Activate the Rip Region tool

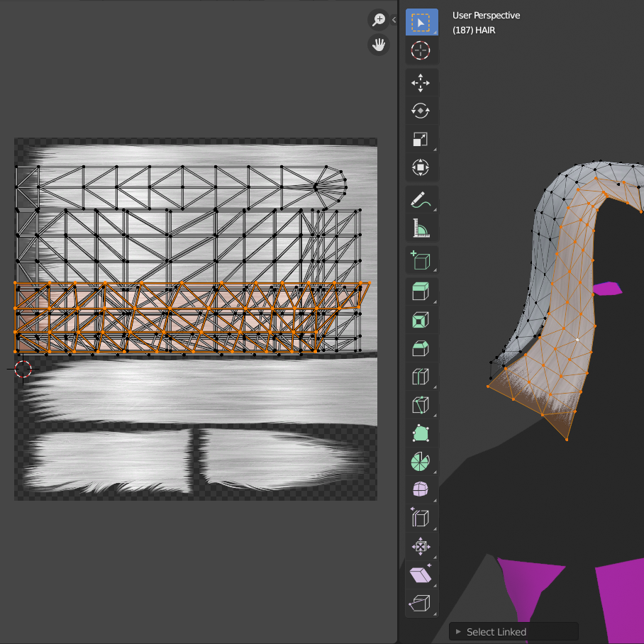click(421, 603)
